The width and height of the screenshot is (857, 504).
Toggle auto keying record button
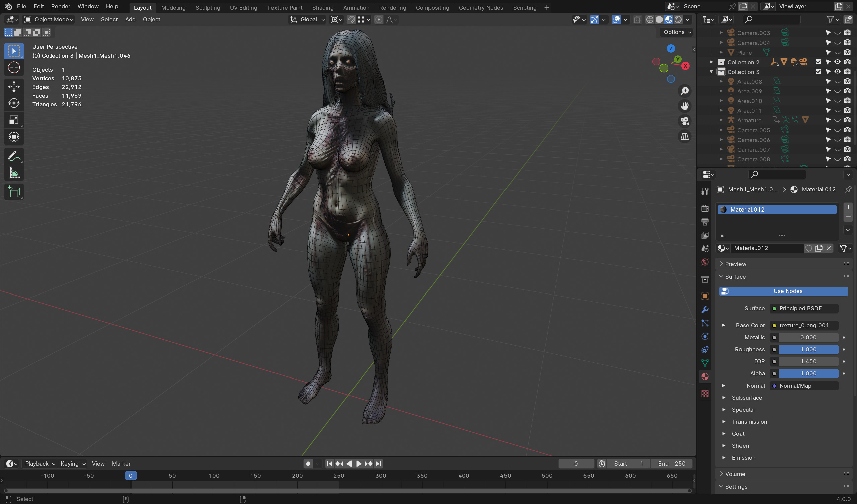click(x=308, y=464)
